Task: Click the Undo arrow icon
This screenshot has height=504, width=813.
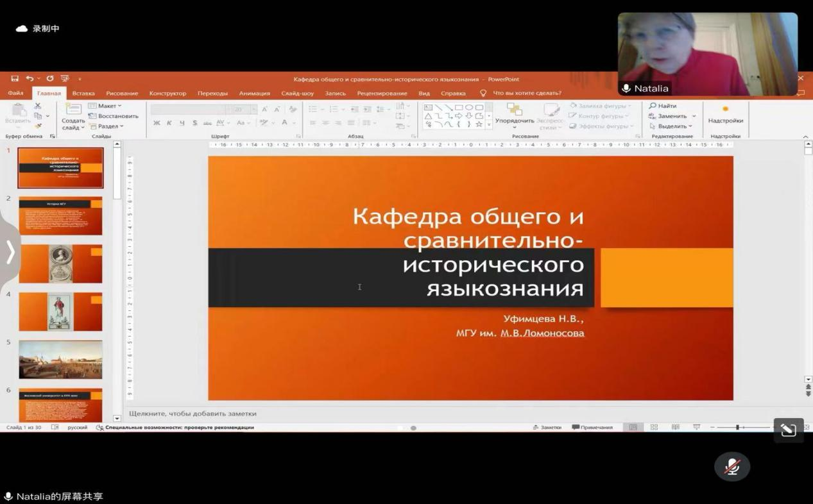Action: tap(30, 79)
